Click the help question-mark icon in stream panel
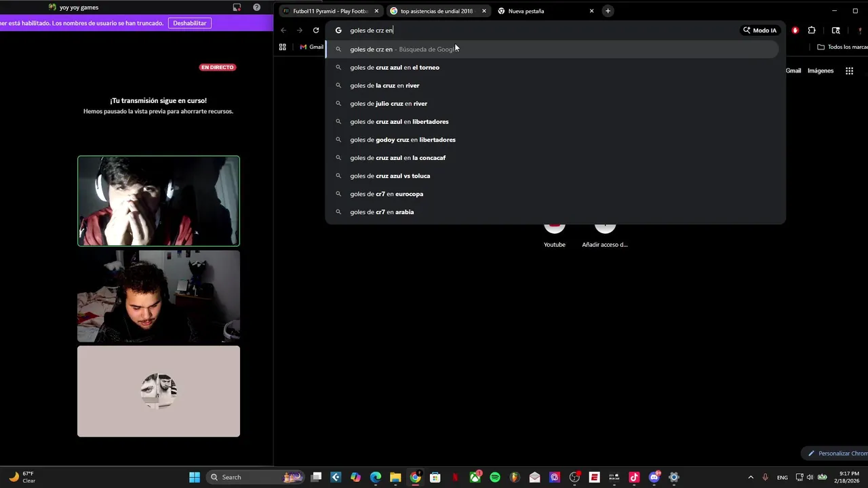The image size is (868, 488). 256,7
